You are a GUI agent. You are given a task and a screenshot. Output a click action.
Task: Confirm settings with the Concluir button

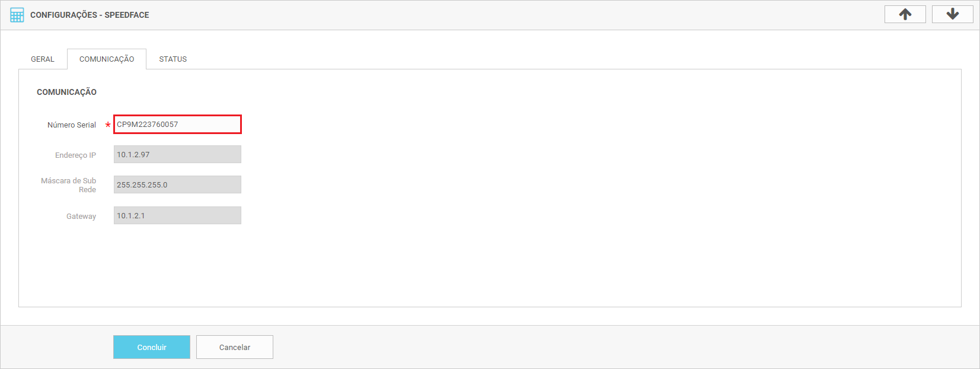coord(152,347)
